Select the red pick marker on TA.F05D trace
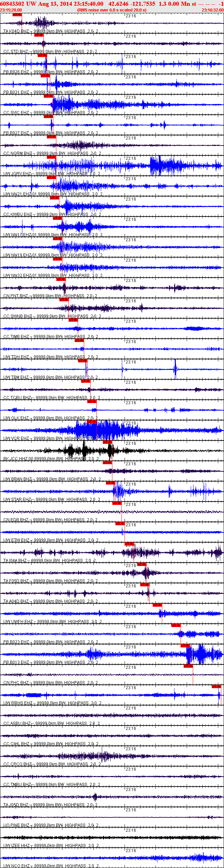 [142, 564]
